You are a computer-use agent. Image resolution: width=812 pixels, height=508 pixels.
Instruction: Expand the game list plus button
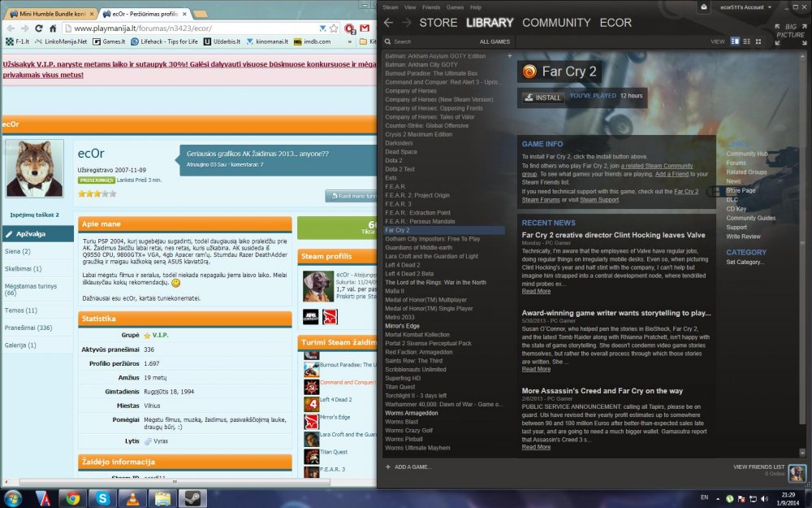pos(509,56)
